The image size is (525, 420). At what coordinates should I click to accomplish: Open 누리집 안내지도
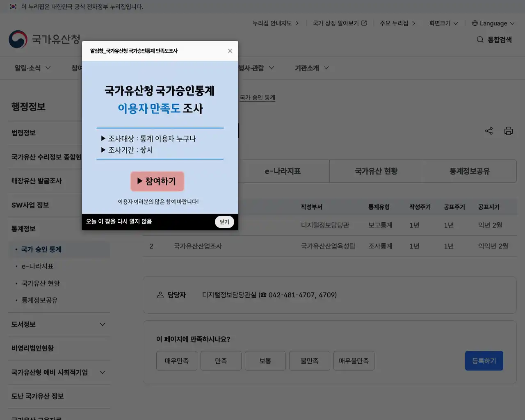(x=276, y=23)
